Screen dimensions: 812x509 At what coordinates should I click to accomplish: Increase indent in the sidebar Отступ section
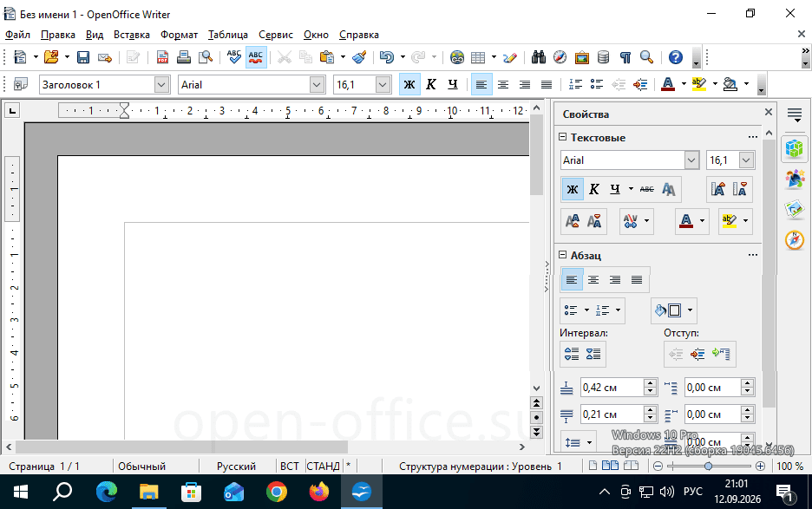pos(697,354)
